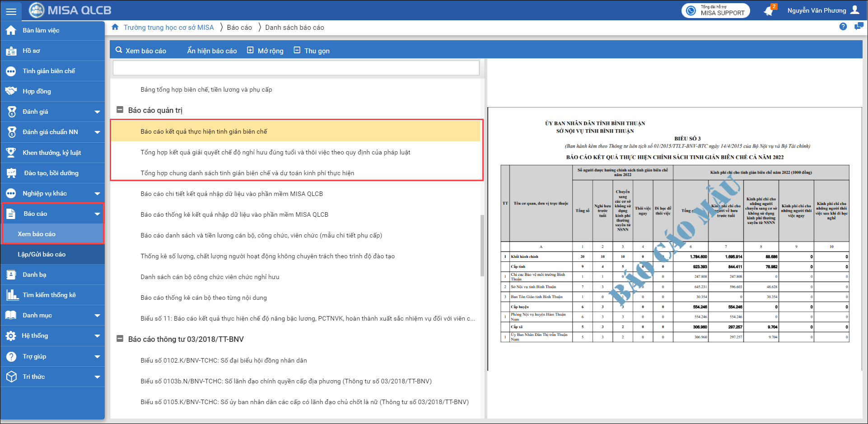Expand the Hệ thống menu arrow

coord(97,336)
